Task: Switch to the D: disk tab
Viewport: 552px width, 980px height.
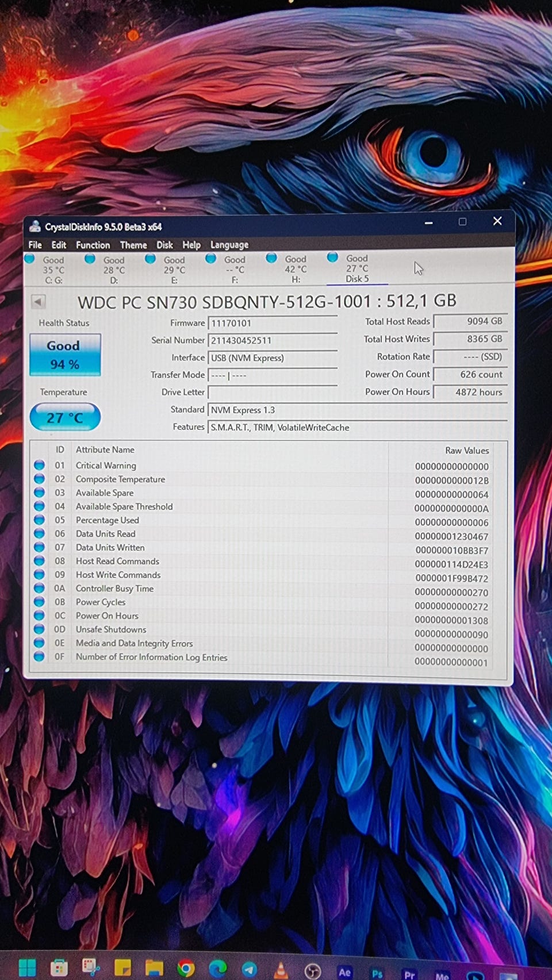Action: (x=113, y=269)
